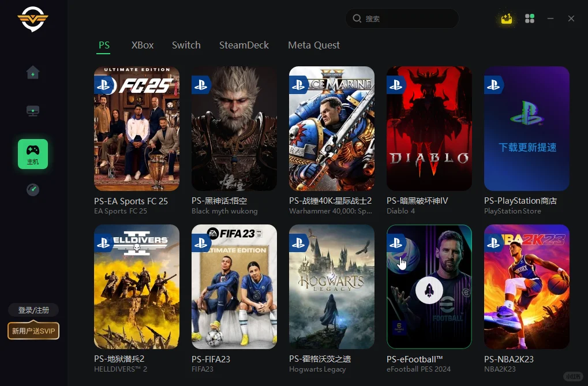Click the rocket boost icon on eFootball
Image resolution: width=588 pixels, height=386 pixels.
[x=429, y=290]
